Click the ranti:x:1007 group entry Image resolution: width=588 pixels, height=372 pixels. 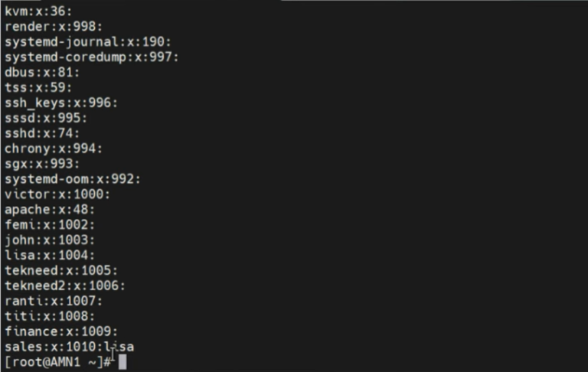tap(54, 301)
